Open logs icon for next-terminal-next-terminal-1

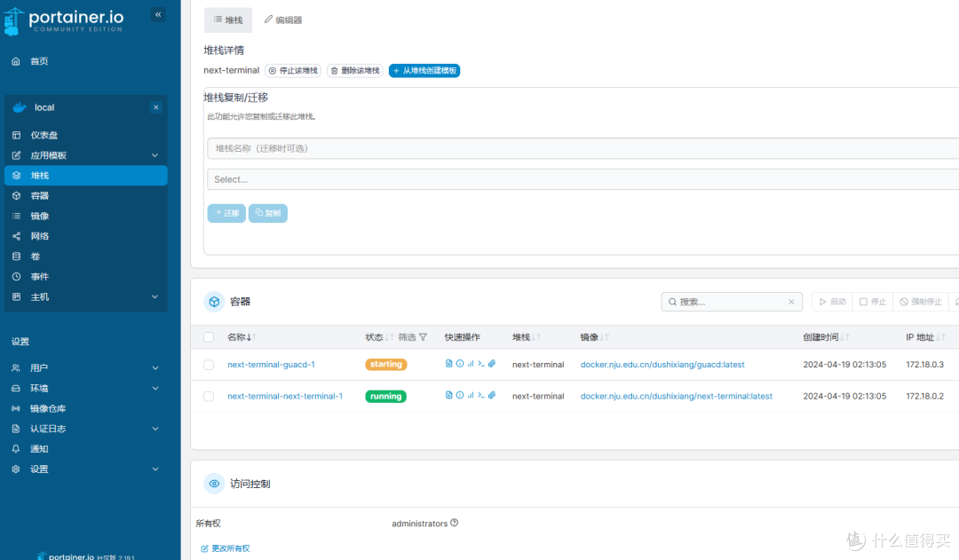(x=449, y=396)
